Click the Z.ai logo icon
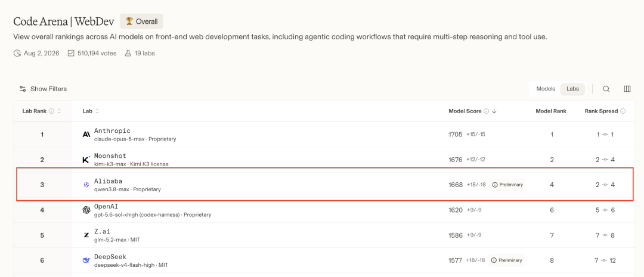644x277 pixels. 86,235
